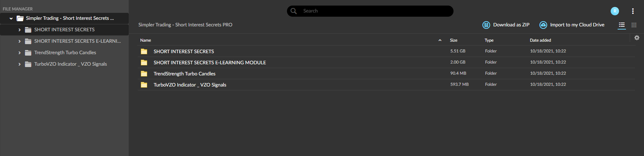This screenshot has width=644, height=156.
Task: Click folder icon of TurboVZO Indicator row
Action: [x=144, y=85]
